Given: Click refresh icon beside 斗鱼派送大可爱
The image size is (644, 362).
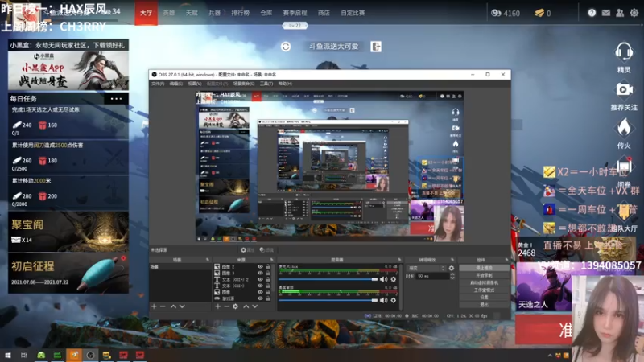Looking at the screenshot, I should pos(286,47).
